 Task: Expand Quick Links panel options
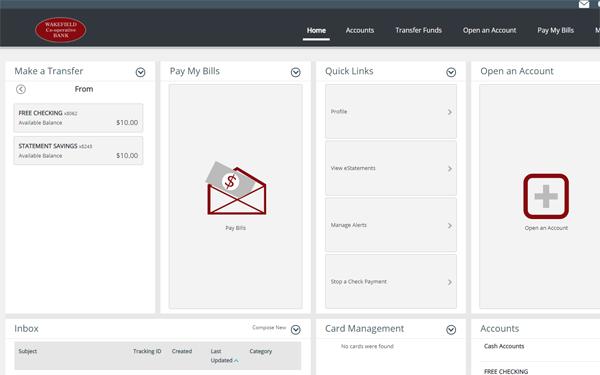(x=451, y=72)
